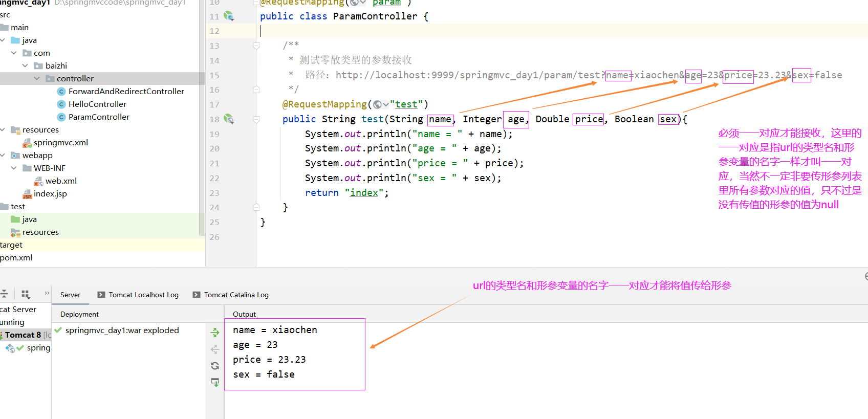Collapse the test method at line 18

(256, 119)
